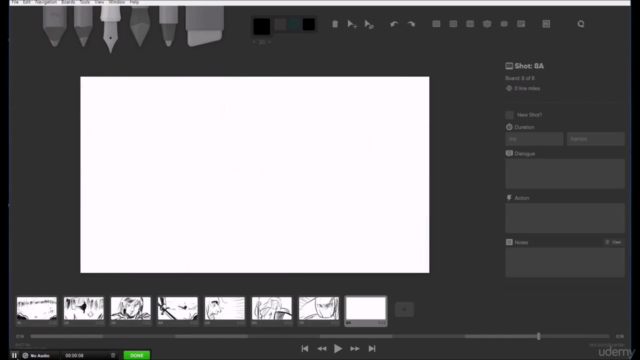Click into the Notes text area
Screen dimensions: 640x360
pyautogui.click(x=565, y=262)
